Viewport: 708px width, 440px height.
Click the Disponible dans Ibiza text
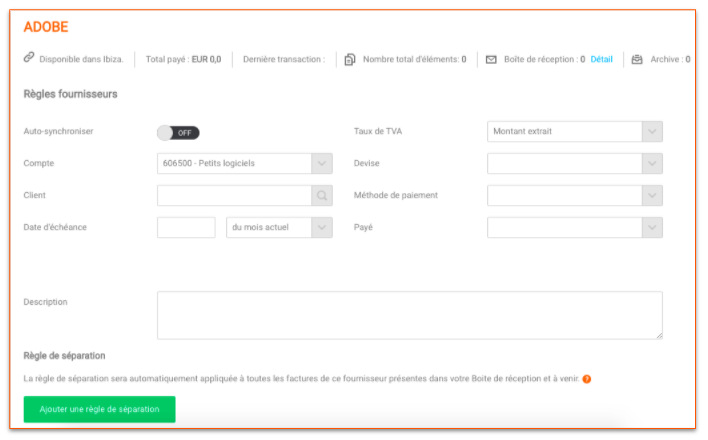click(x=81, y=59)
